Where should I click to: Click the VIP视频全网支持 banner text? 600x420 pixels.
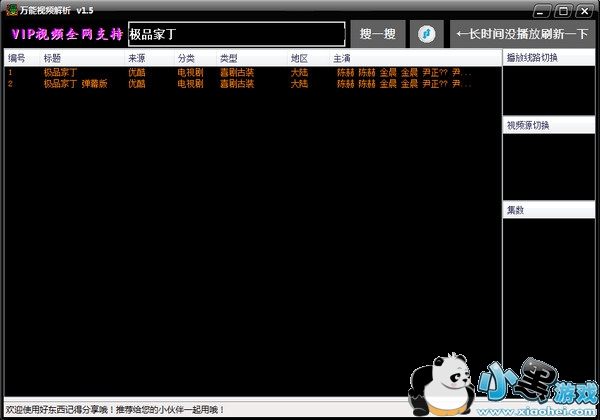pyautogui.click(x=67, y=34)
